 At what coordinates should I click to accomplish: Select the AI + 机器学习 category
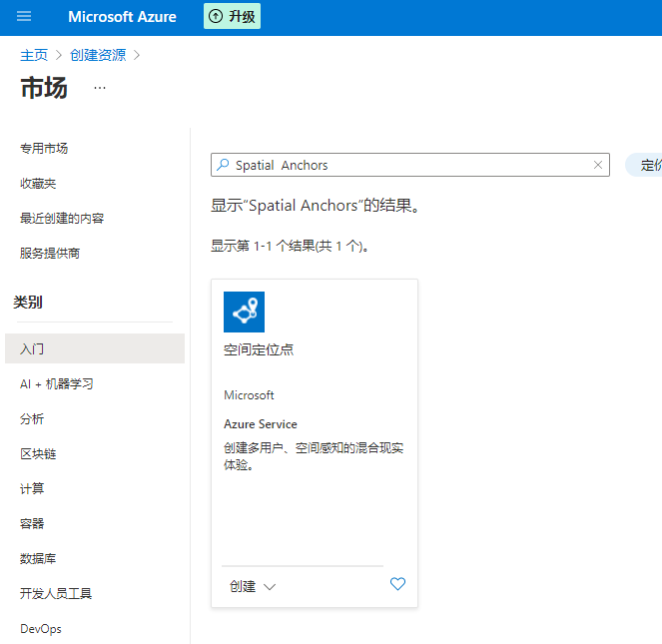coord(57,383)
